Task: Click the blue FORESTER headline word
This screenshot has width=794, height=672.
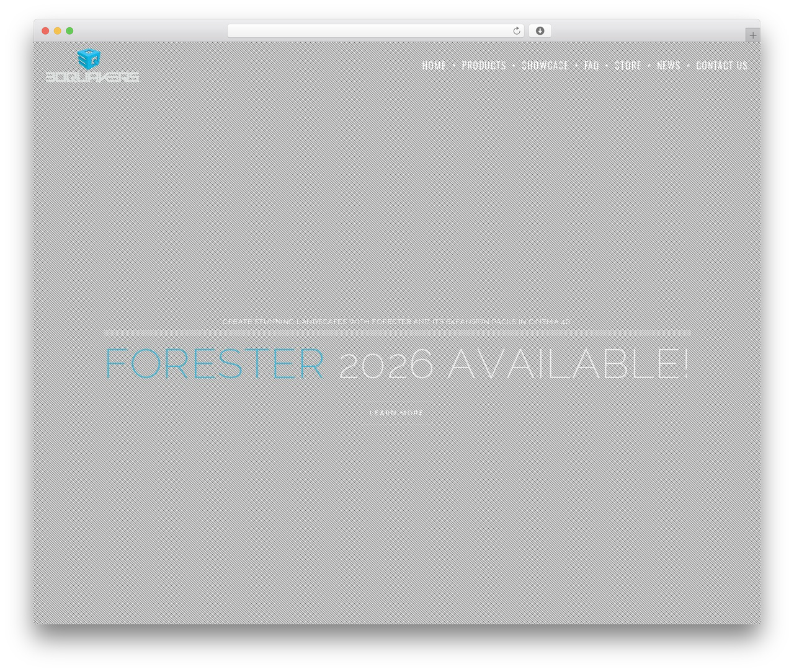Action: point(214,364)
